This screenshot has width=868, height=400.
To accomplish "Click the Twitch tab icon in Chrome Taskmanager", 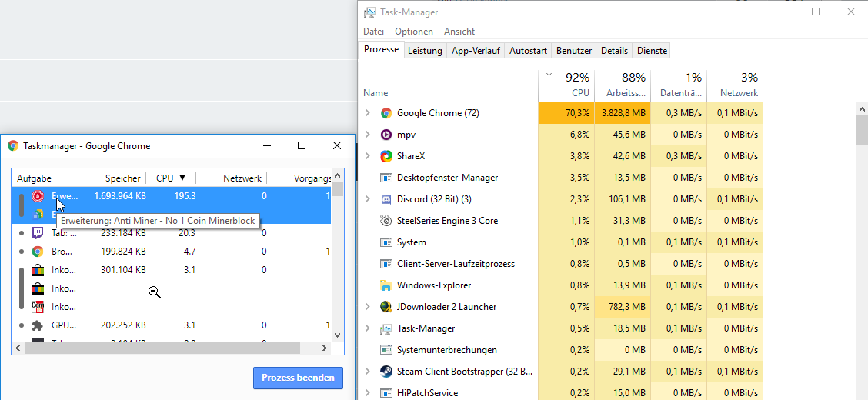I will [38, 233].
